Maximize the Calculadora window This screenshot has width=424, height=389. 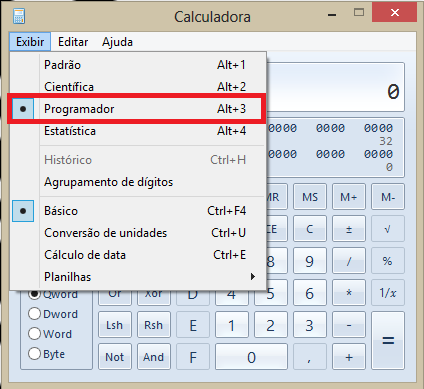point(359,13)
